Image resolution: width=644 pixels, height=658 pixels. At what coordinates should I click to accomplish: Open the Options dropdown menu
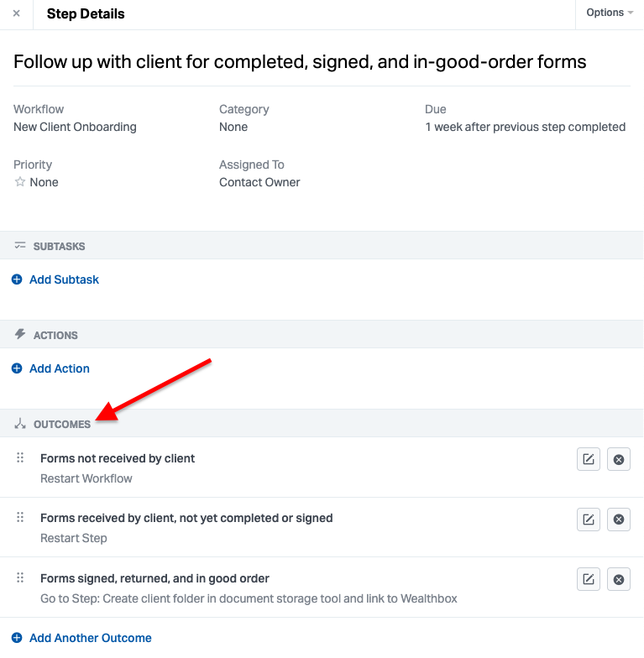click(610, 13)
